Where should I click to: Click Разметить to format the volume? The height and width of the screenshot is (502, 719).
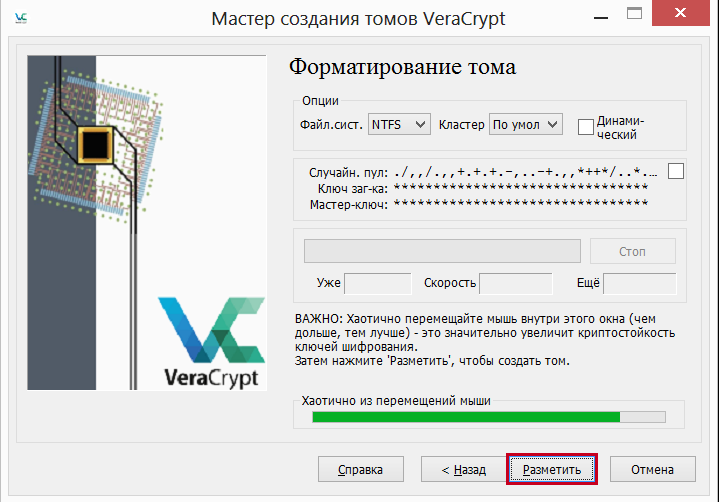point(552,469)
